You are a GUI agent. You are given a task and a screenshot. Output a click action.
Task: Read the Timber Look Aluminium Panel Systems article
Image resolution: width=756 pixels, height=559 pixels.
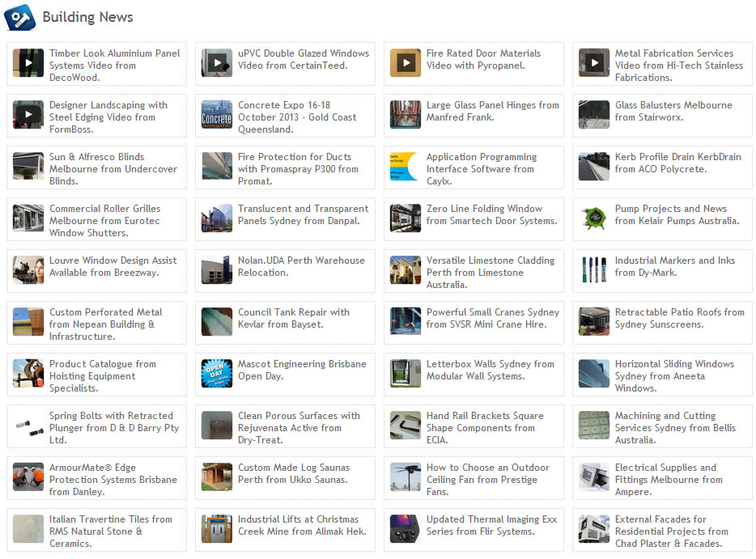115,66
